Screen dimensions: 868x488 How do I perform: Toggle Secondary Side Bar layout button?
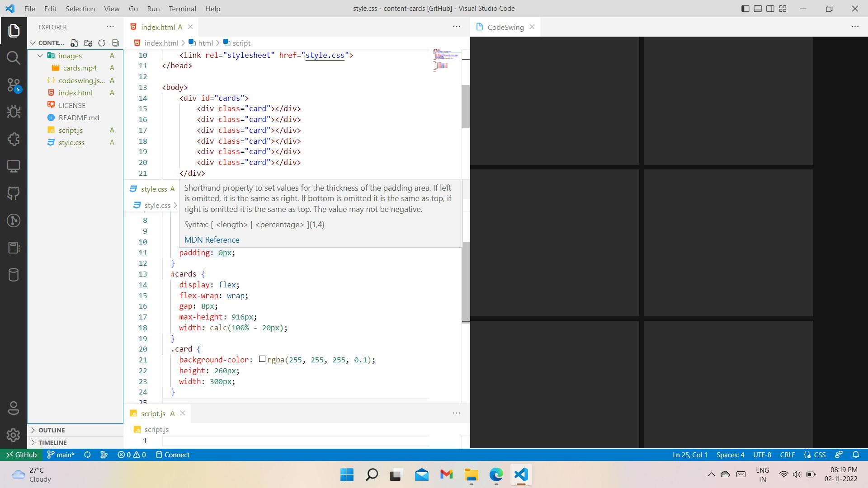[x=770, y=9]
